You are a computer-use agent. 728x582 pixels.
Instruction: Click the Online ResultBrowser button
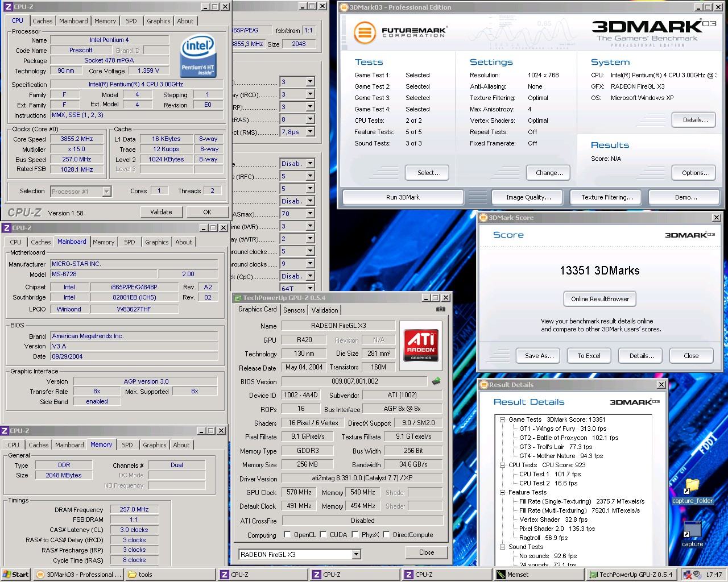[x=600, y=299]
